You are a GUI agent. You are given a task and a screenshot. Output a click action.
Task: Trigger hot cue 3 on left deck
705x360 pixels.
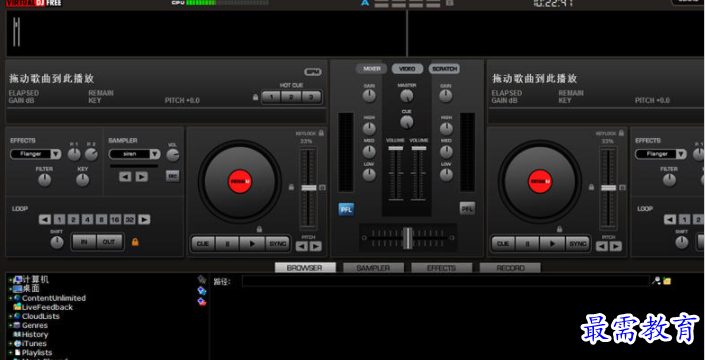pyautogui.click(x=311, y=97)
